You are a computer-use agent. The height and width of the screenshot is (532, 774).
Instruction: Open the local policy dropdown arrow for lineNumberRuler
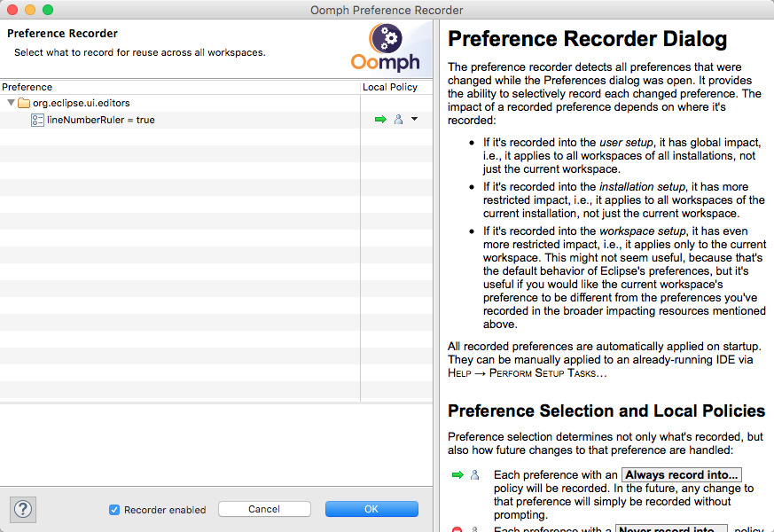(x=415, y=119)
